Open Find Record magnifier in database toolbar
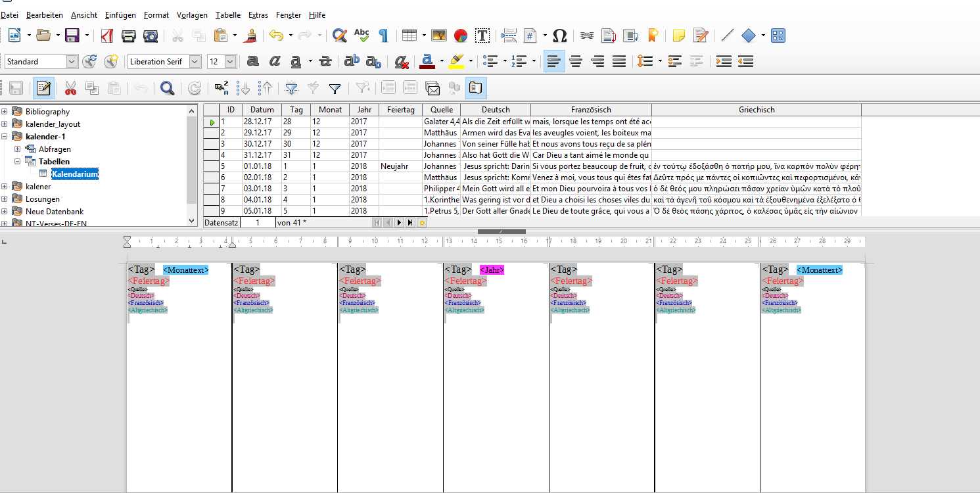Screen dimensions: 980x493 coord(167,88)
